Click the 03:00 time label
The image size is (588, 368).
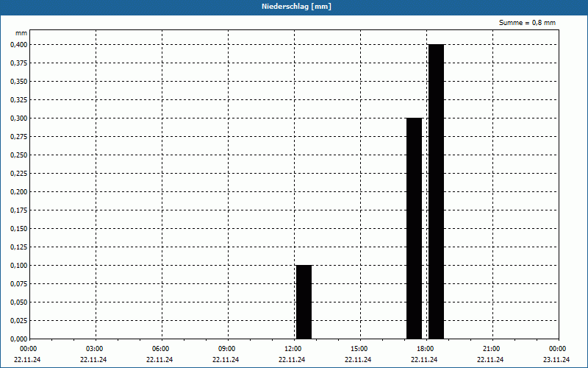(95, 349)
